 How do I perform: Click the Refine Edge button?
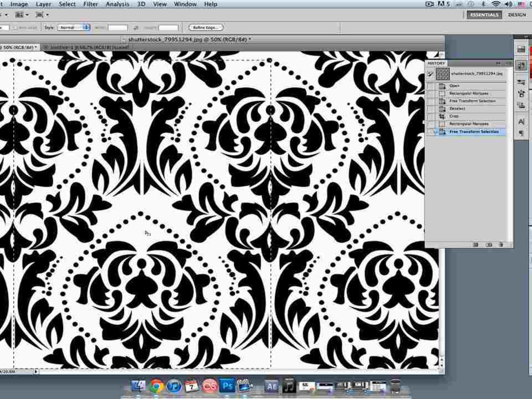[x=206, y=27]
